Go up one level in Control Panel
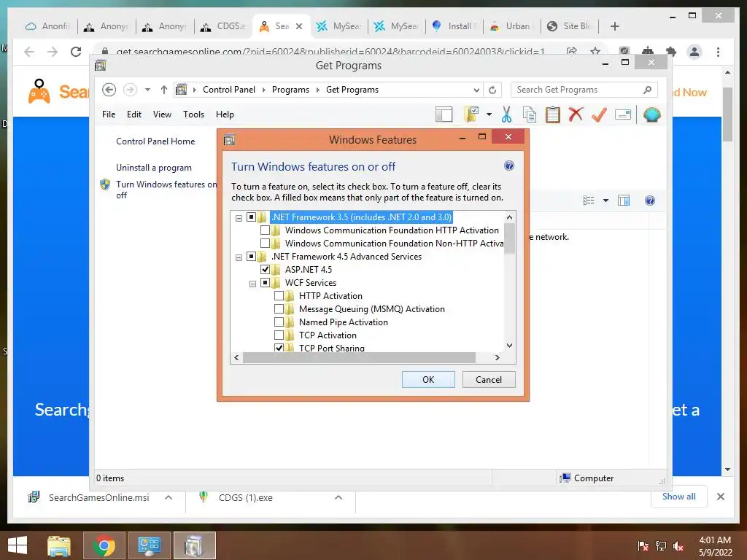747x560 pixels. [x=164, y=90]
